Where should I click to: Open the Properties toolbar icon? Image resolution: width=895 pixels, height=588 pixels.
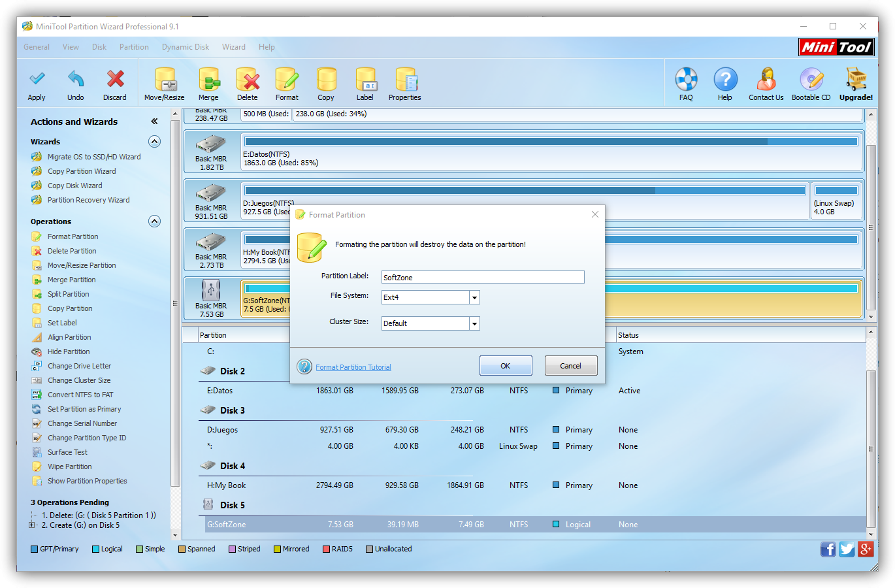pos(405,80)
